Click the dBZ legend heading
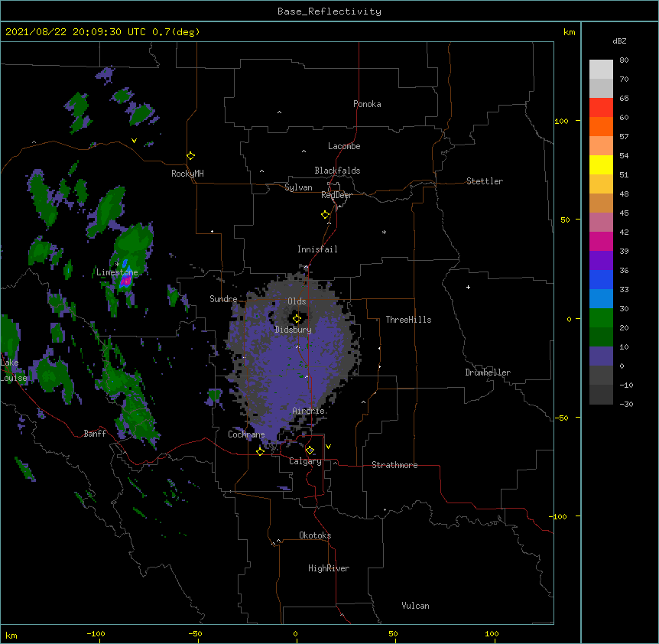This screenshot has height=644, width=659. click(619, 41)
